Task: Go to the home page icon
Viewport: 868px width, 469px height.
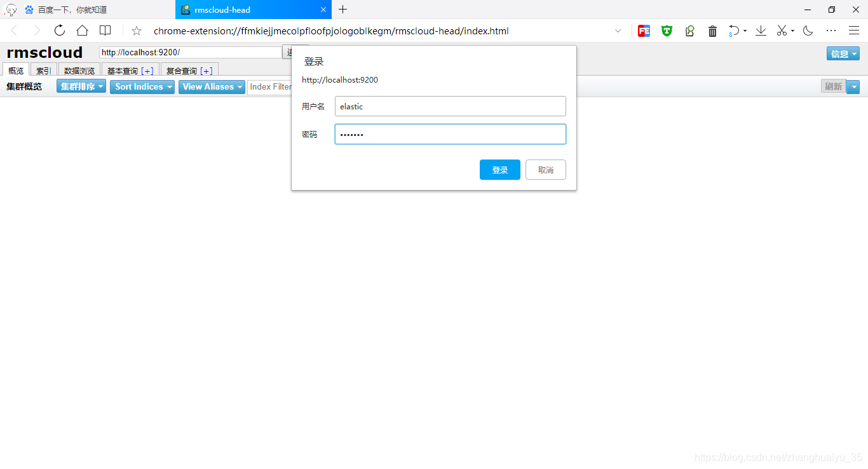Action: point(82,31)
